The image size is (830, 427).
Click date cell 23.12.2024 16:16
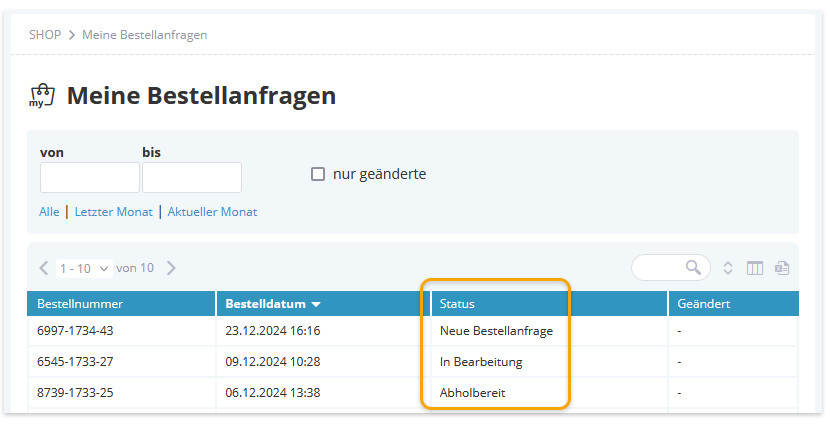(273, 331)
